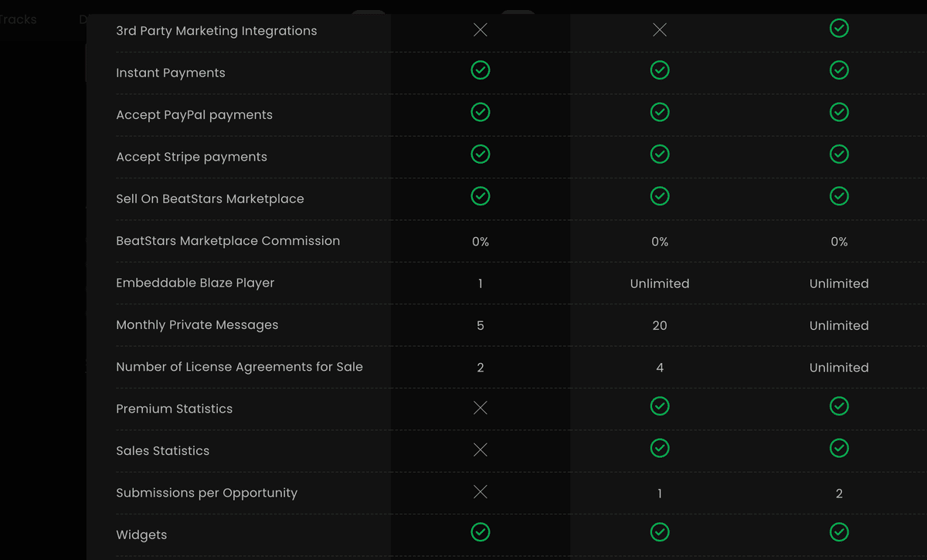Click third-column Unlimited for Monthly Private Messages
927x560 pixels.
click(x=839, y=326)
